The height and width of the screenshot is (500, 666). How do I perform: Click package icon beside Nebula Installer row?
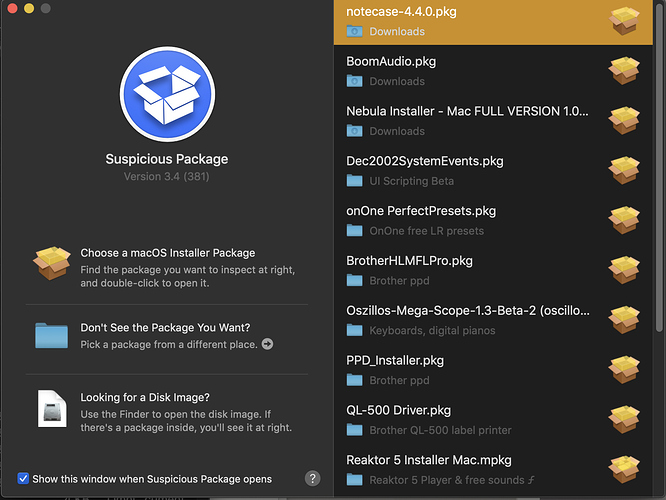click(x=624, y=120)
